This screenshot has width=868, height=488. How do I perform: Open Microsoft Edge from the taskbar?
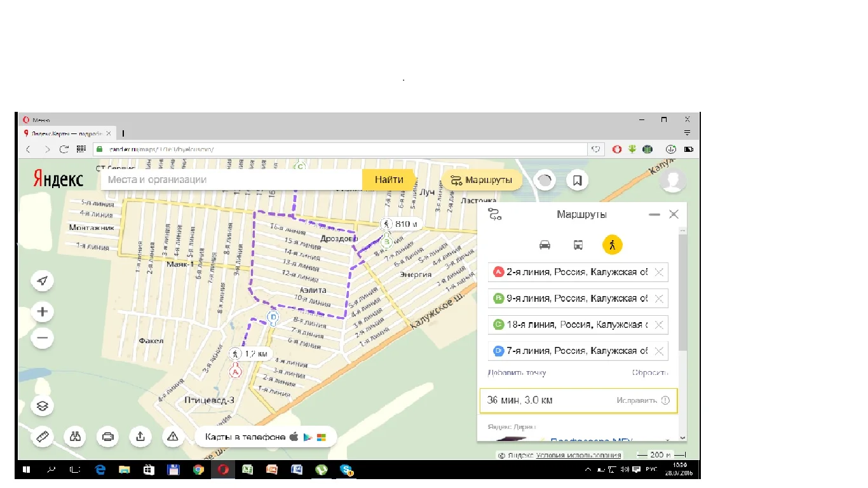[100, 470]
